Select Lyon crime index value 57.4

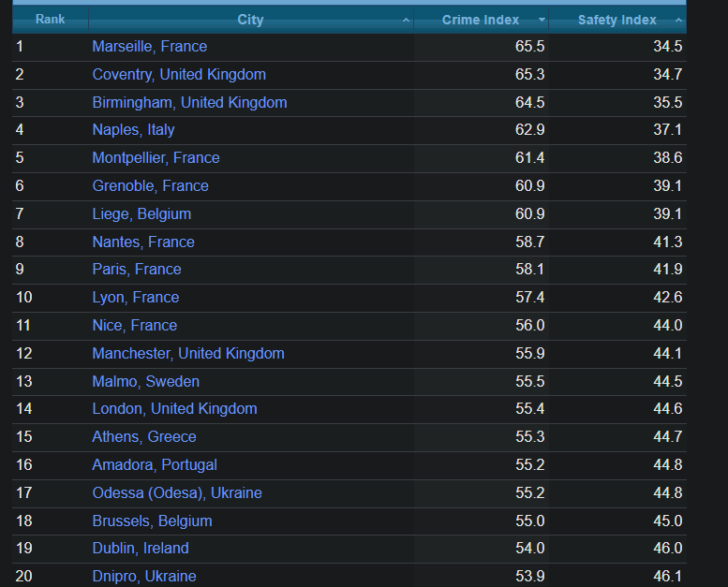click(x=529, y=297)
